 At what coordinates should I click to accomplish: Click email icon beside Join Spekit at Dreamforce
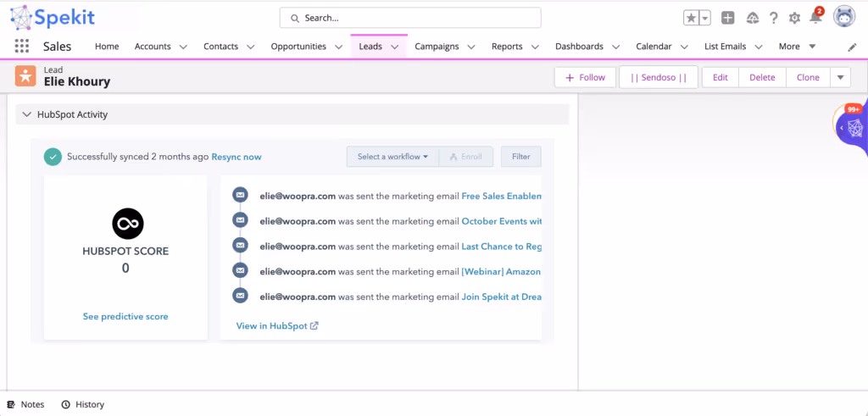[240, 296]
